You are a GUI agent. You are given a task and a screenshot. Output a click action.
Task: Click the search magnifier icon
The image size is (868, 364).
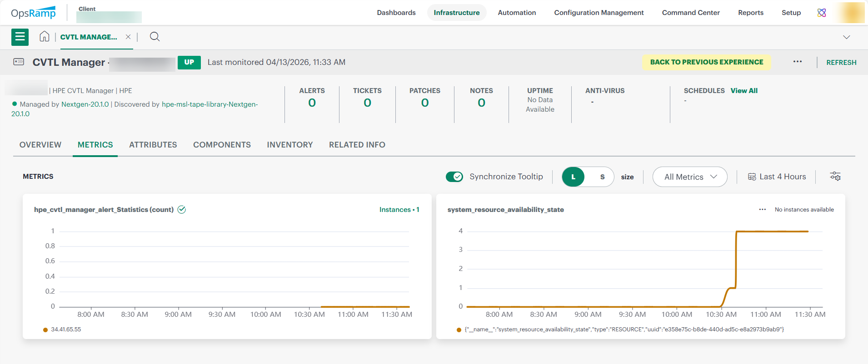pos(155,37)
